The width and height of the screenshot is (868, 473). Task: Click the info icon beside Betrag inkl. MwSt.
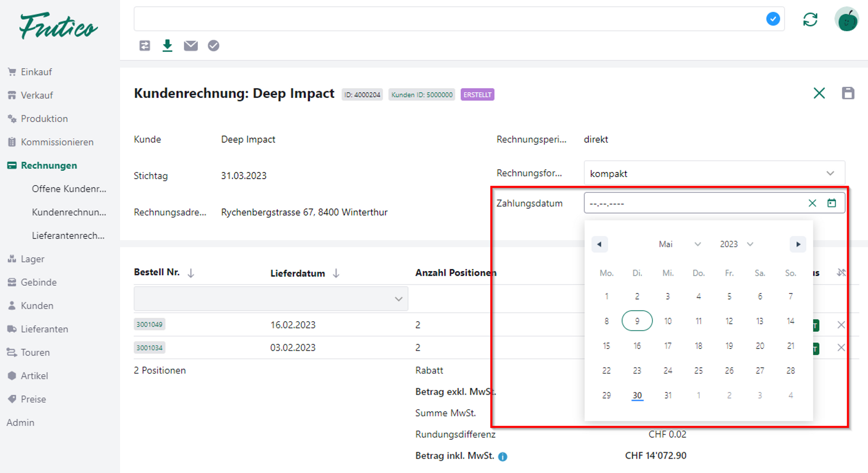[x=503, y=457]
